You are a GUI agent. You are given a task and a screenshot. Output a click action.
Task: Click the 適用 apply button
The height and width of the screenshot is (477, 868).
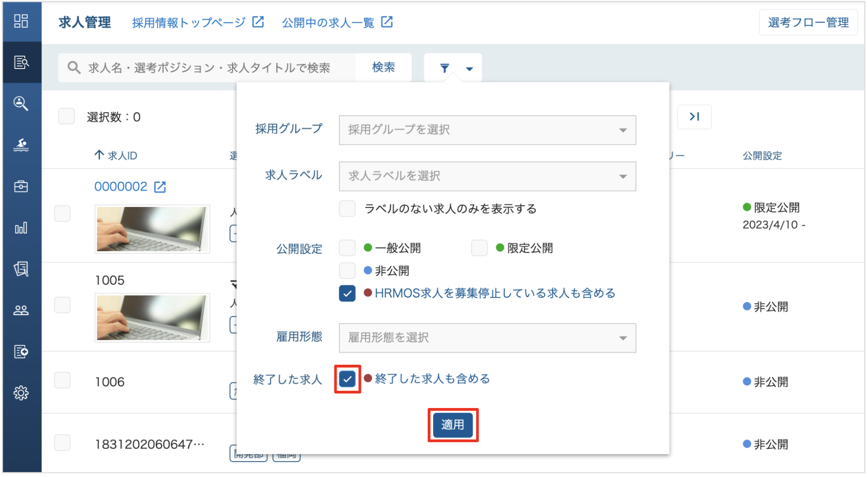click(453, 426)
